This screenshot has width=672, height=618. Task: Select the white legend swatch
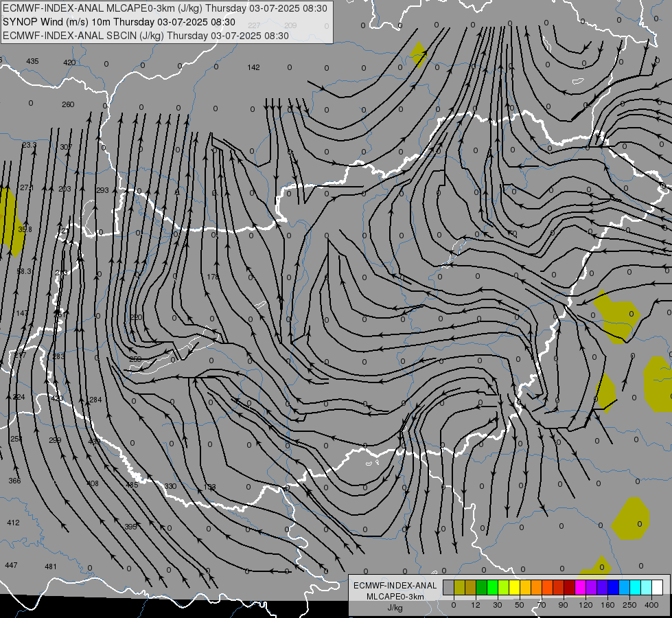click(x=657, y=587)
